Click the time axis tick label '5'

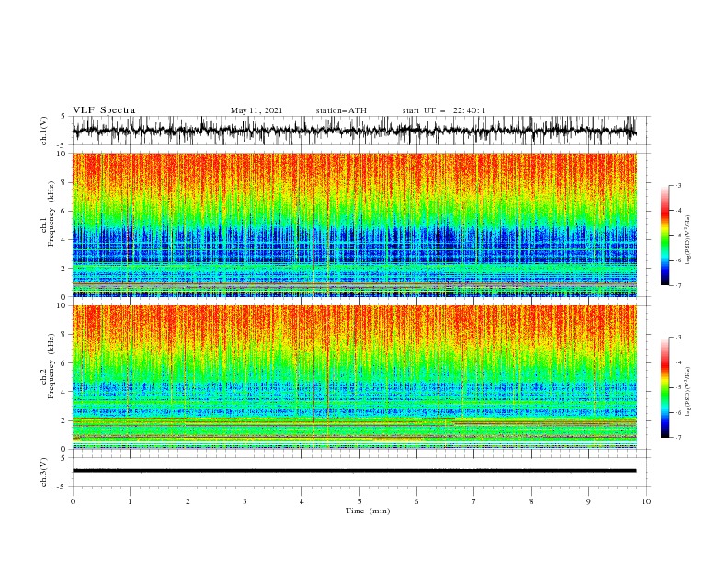point(359,501)
